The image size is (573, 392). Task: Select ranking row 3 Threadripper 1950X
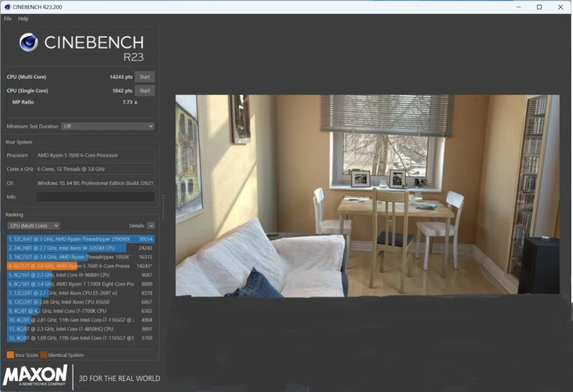pos(81,257)
